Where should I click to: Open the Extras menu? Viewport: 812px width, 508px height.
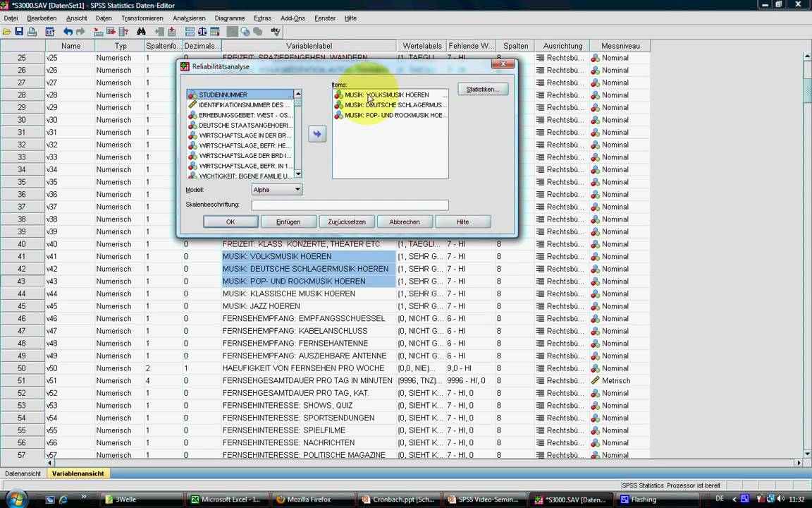click(262, 18)
